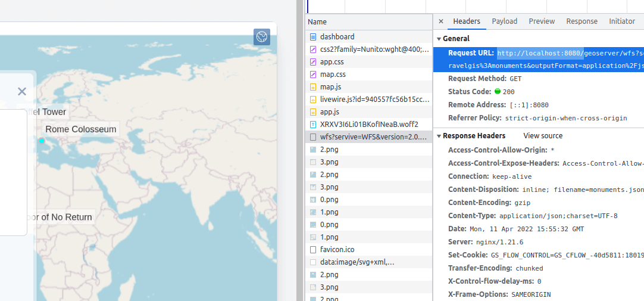Select the app.css stylesheet request
The height and width of the screenshot is (301, 644).
[332, 62]
